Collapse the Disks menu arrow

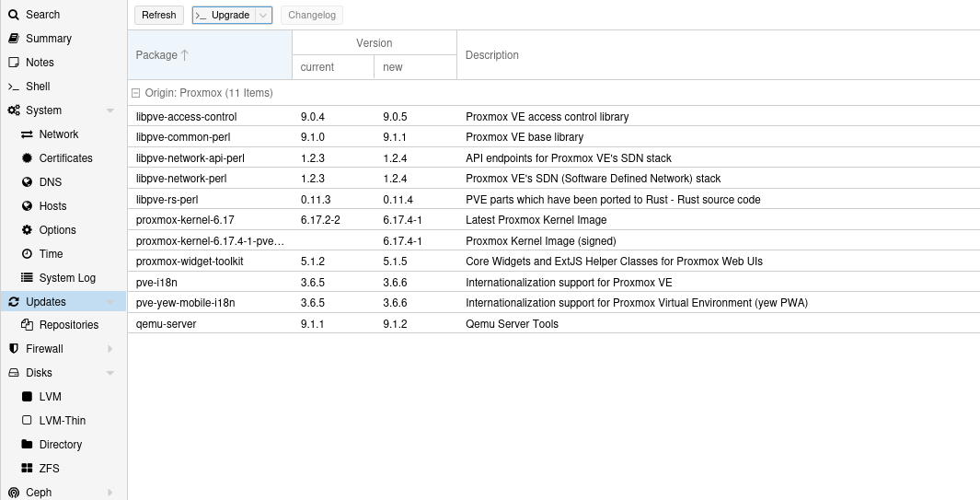pos(110,373)
